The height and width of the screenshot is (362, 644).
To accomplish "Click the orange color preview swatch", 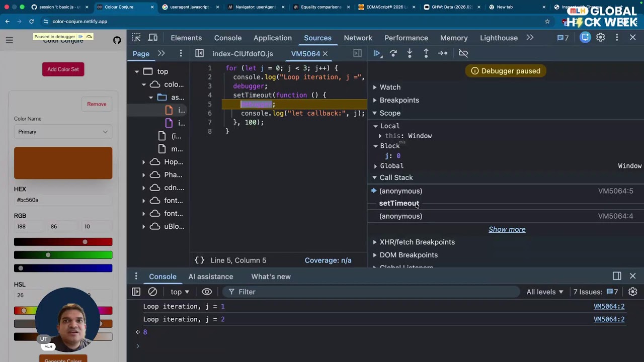I will 63,163.
